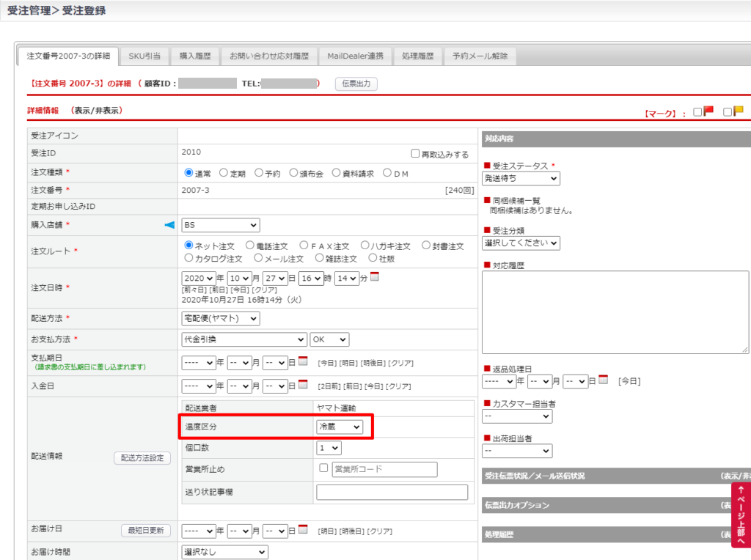This screenshot has width=751, height=560.
Task: Open calendar icon for 支払期日
Action: [x=303, y=361]
